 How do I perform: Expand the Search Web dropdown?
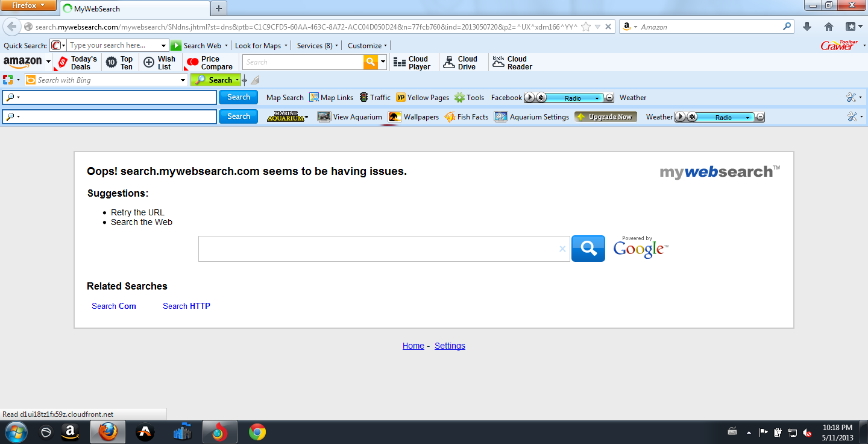226,45
